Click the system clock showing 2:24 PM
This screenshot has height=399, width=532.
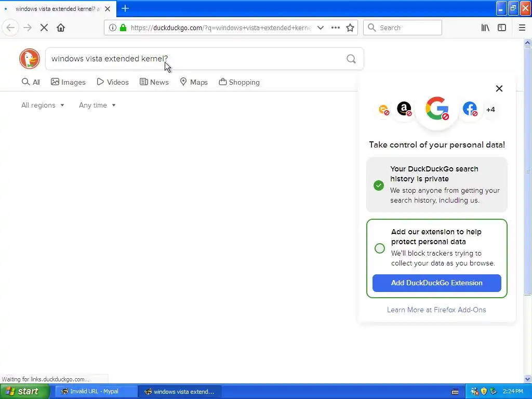point(513,391)
